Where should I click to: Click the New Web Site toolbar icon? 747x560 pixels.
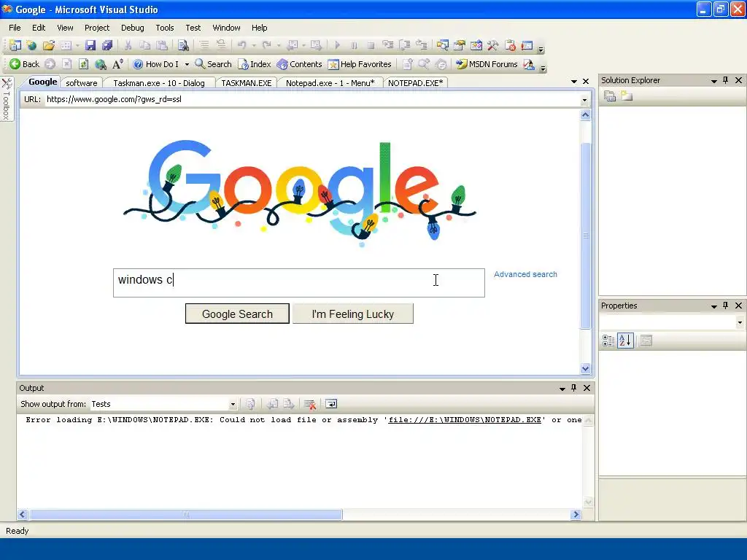(x=31, y=45)
